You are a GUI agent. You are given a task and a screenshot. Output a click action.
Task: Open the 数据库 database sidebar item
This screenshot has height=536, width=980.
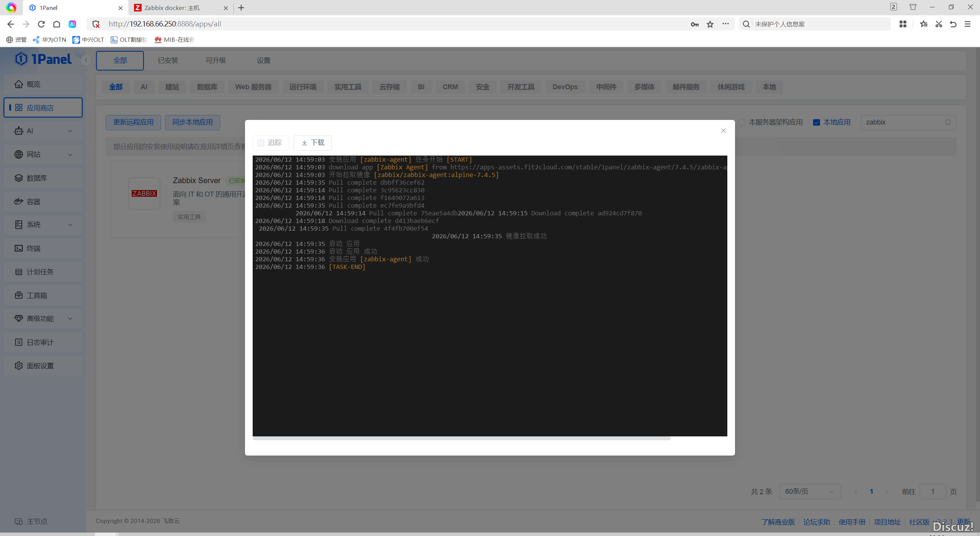tap(43, 178)
